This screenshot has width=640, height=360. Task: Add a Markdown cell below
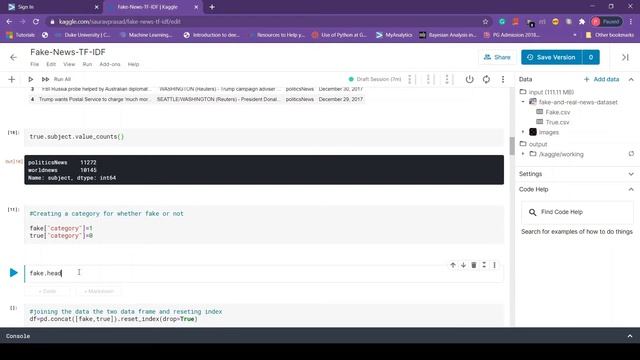coord(99,291)
